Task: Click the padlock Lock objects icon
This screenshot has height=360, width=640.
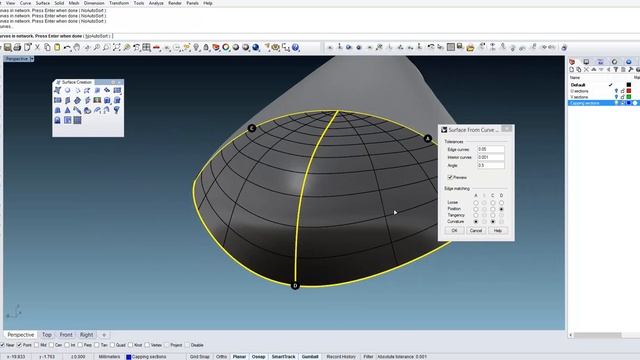Action: click(x=206, y=47)
